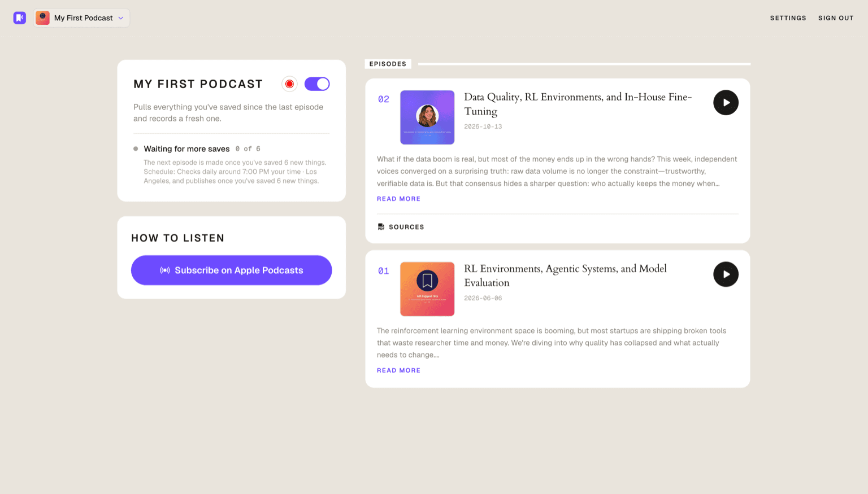Open episode 01 cover thumbnail

point(427,289)
